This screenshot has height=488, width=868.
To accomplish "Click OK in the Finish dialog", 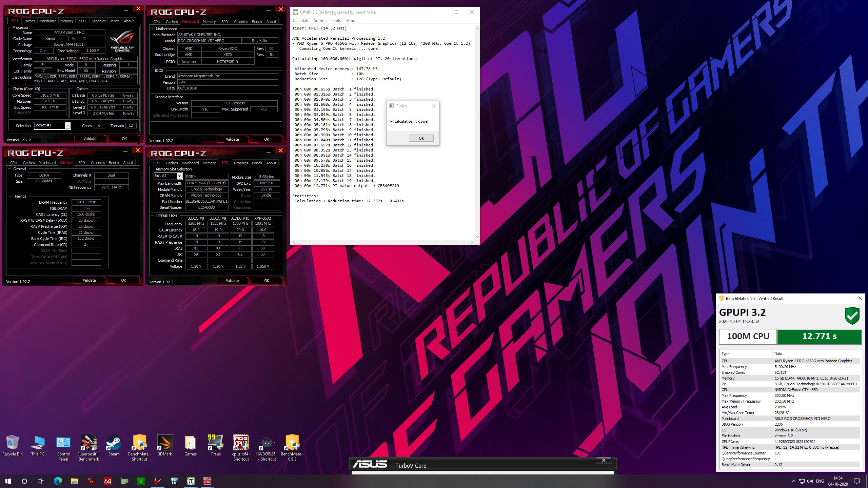I will [x=421, y=138].
